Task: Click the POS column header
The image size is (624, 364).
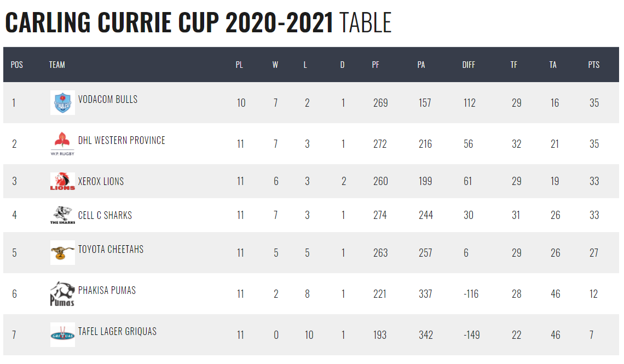Action: [x=17, y=65]
